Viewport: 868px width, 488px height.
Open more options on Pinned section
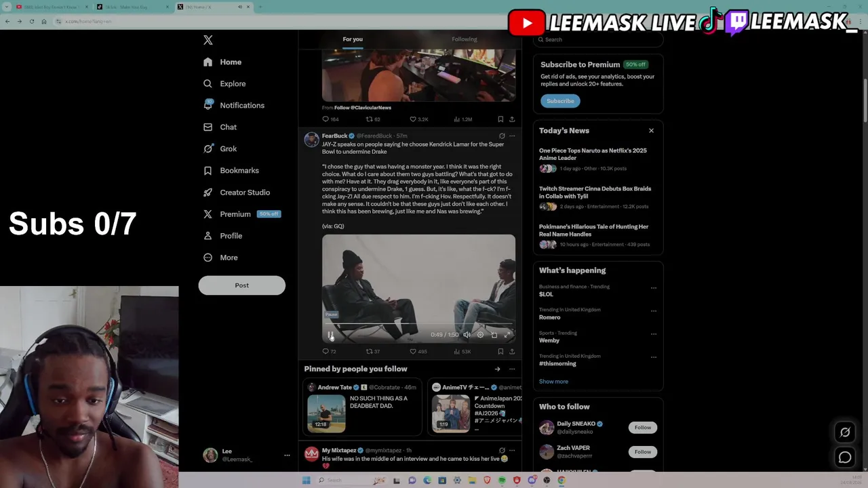point(512,369)
